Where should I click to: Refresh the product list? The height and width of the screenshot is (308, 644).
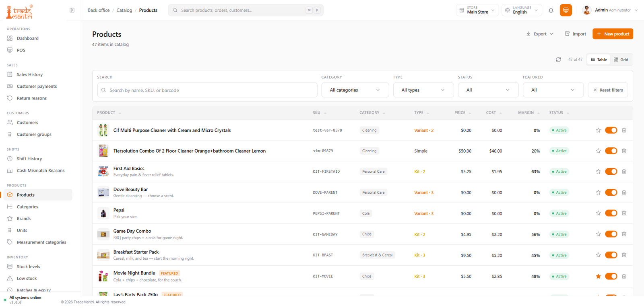pos(558,60)
